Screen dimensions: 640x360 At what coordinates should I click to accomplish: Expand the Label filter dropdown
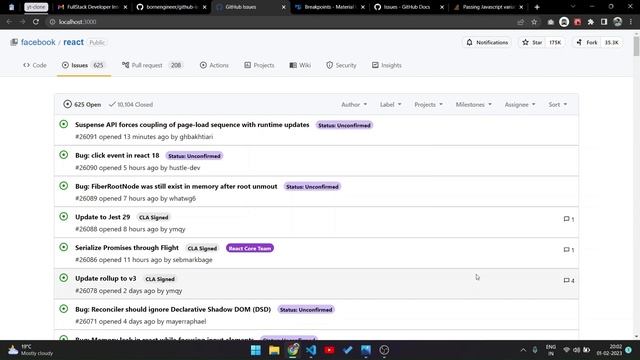[391, 104]
